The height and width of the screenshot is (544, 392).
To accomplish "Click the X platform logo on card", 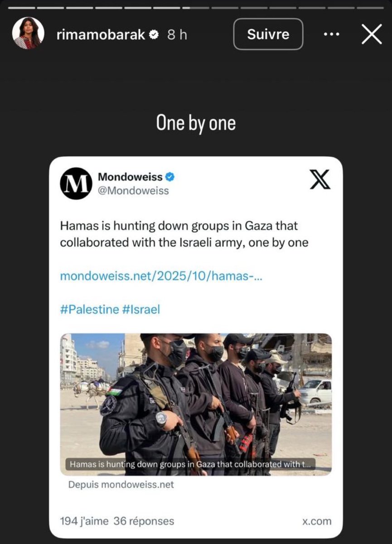I will pyautogui.click(x=320, y=180).
